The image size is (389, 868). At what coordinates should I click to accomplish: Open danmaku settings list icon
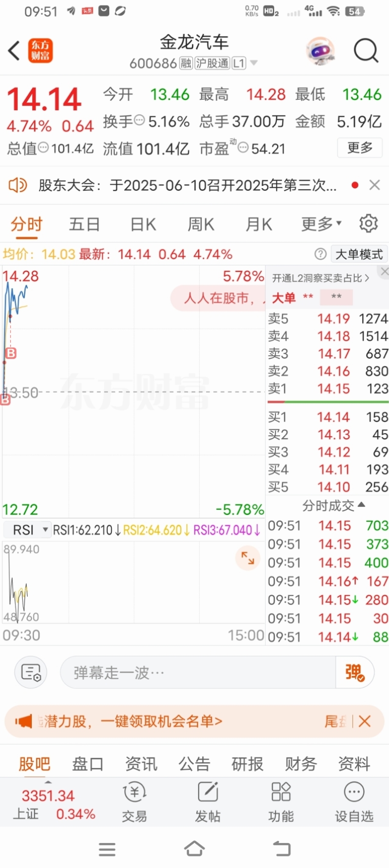[31, 672]
